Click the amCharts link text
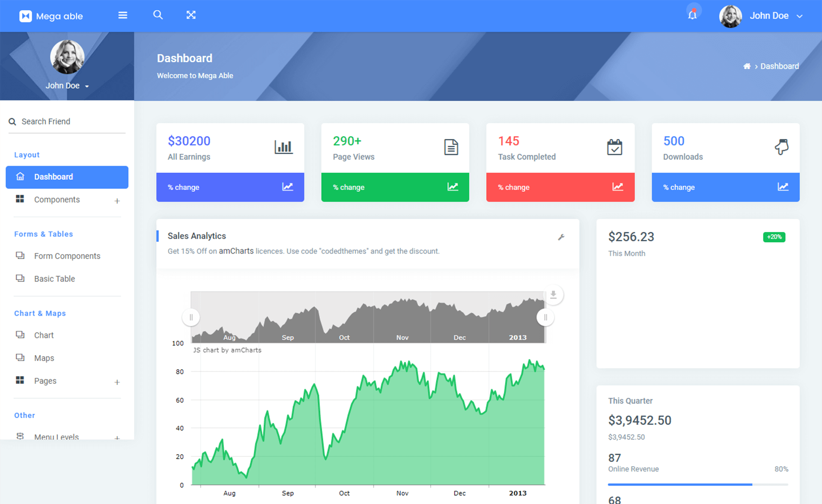Screen dimensions: 822x504 point(236,251)
